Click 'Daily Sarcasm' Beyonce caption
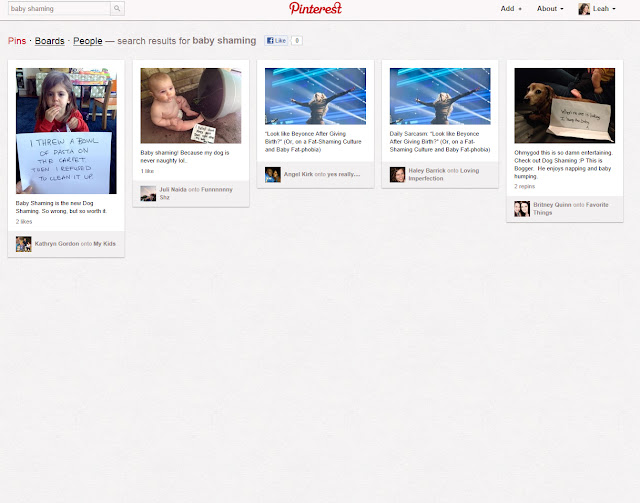 click(440, 142)
